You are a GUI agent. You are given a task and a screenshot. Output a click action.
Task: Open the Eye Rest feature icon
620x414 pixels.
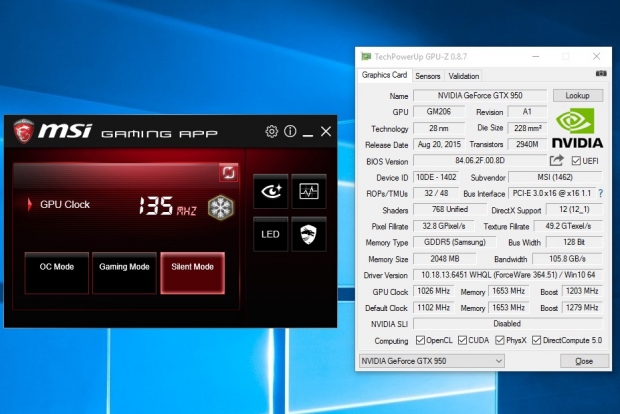pyautogui.click(x=270, y=191)
